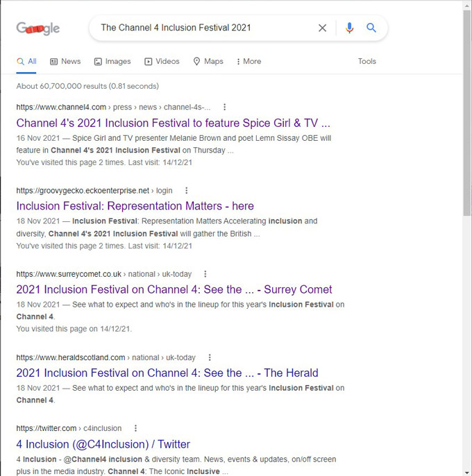Image resolution: width=472 pixels, height=476 pixels.
Task: Open The Herald Inclusion Festival result
Action: click(x=167, y=373)
